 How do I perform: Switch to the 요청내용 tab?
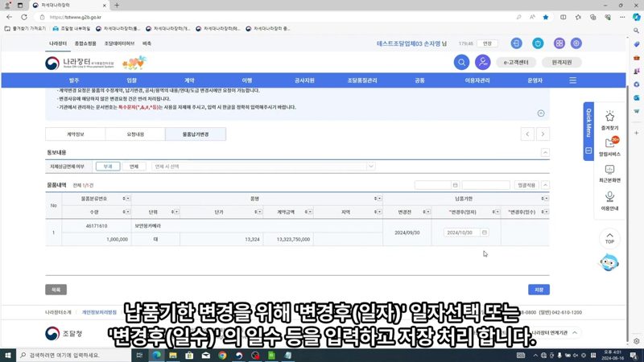[135, 134]
